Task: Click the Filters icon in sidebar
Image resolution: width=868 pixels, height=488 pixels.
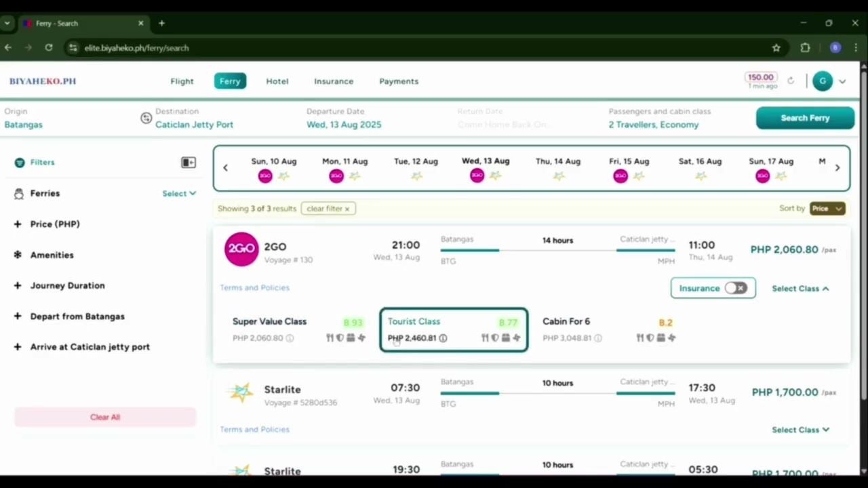Action: coord(20,162)
